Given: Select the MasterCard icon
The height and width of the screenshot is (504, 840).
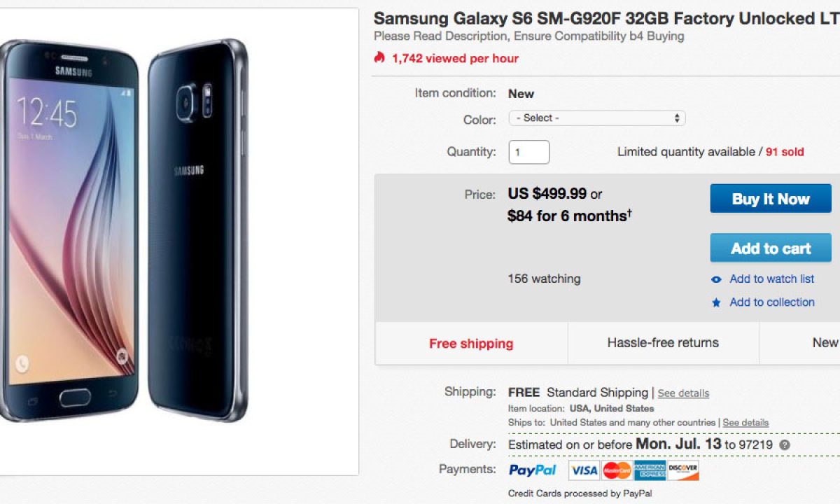Looking at the screenshot, I should tap(617, 470).
